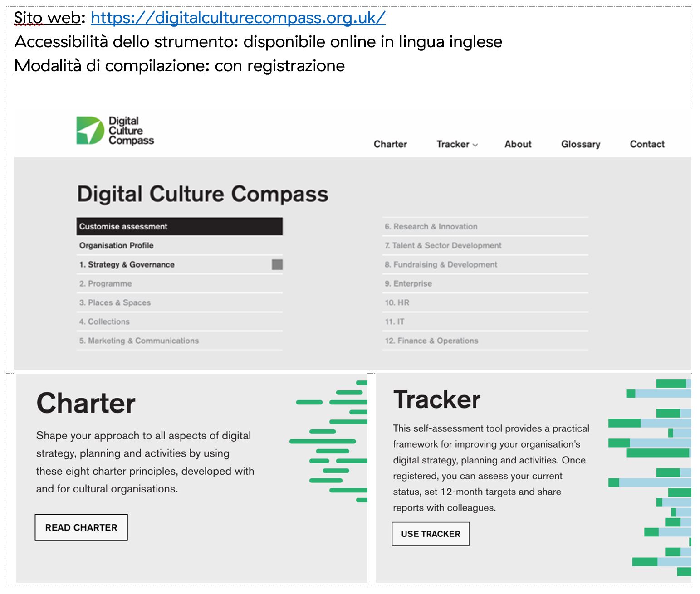Click the READ CHARTER button
The image size is (700, 594).
(x=81, y=527)
